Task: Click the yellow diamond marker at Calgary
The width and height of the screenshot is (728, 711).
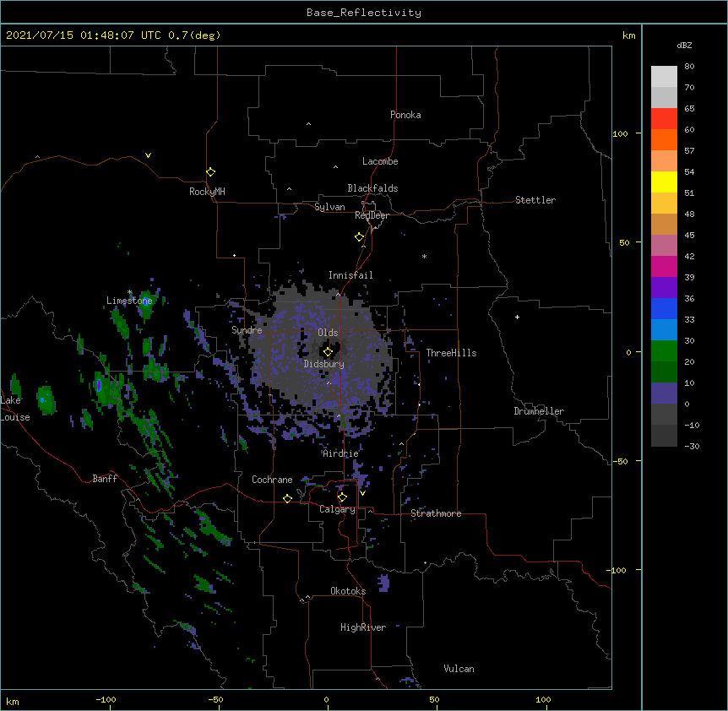Action: (342, 497)
